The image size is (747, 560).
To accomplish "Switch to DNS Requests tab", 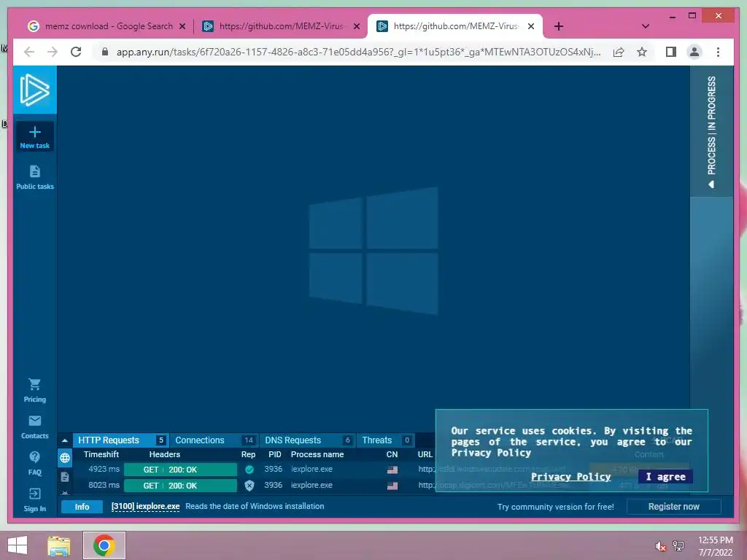I will tap(307, 440).
